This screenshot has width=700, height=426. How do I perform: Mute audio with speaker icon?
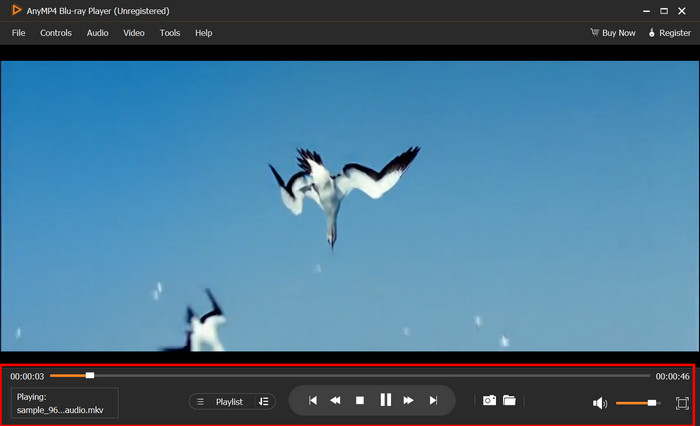click(x=600, y=403)
